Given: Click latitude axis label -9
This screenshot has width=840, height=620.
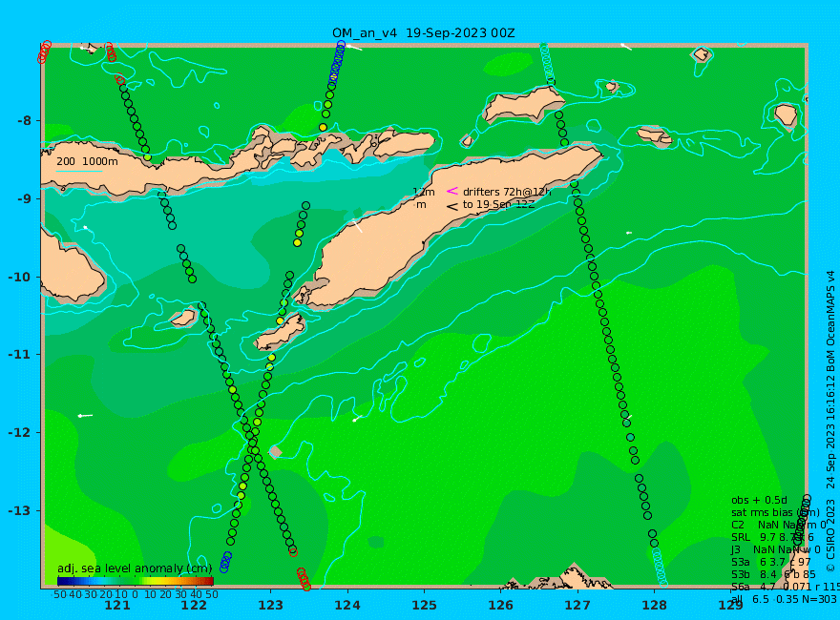Looking at the screenshot, I should tap(25, 198).
